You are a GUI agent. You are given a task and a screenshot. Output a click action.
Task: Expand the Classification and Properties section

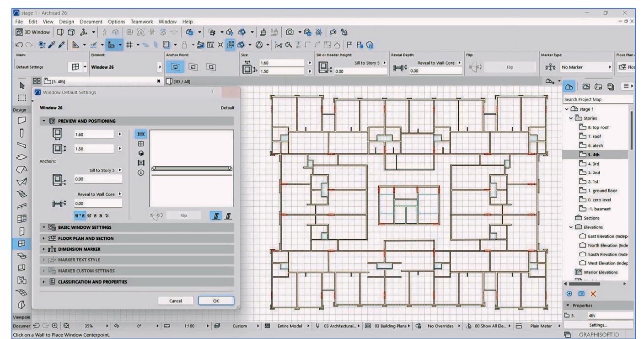tap(137, 282)
